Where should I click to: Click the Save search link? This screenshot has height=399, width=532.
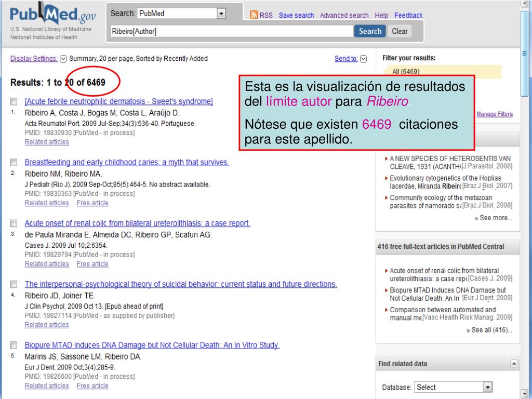pos(296,15)
